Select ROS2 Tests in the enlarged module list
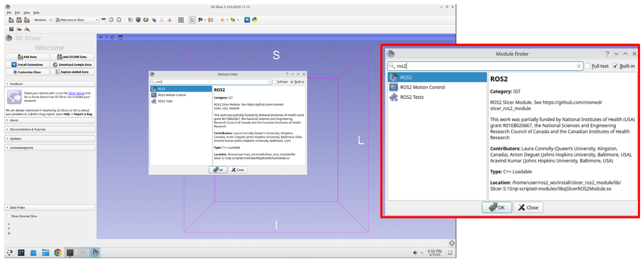Screen dimensions: 644x262 coord(437,97)
